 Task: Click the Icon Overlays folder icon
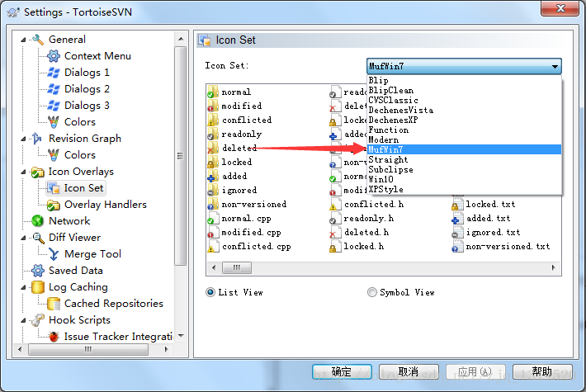click(x=38, y=172)
